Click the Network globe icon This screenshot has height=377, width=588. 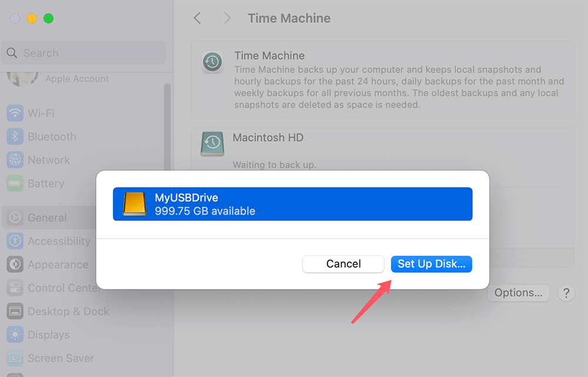14,160
